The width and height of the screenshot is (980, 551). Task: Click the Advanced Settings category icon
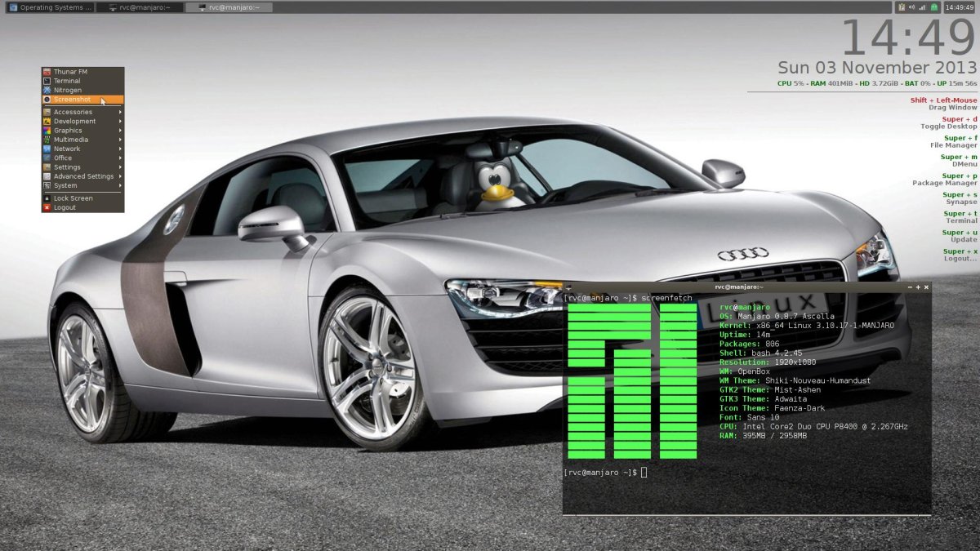47,176
